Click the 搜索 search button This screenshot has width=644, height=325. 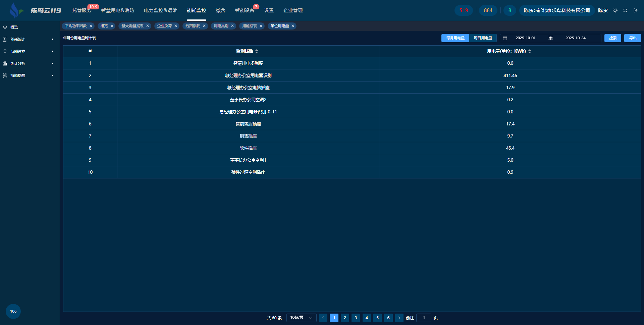(x=612, y=38)
